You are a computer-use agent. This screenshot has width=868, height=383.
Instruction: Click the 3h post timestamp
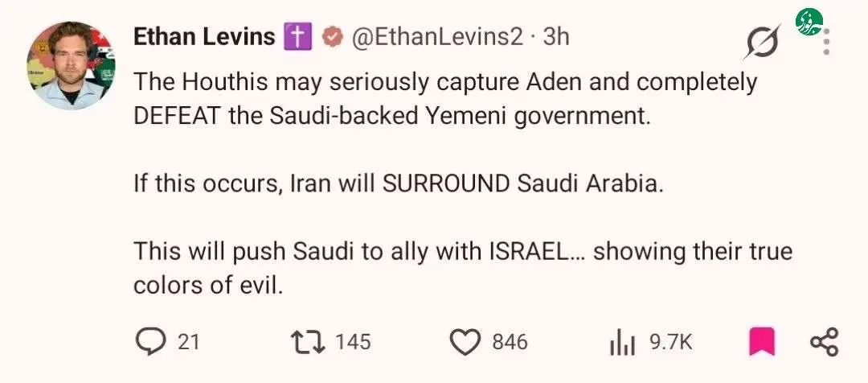coord(556,37)
